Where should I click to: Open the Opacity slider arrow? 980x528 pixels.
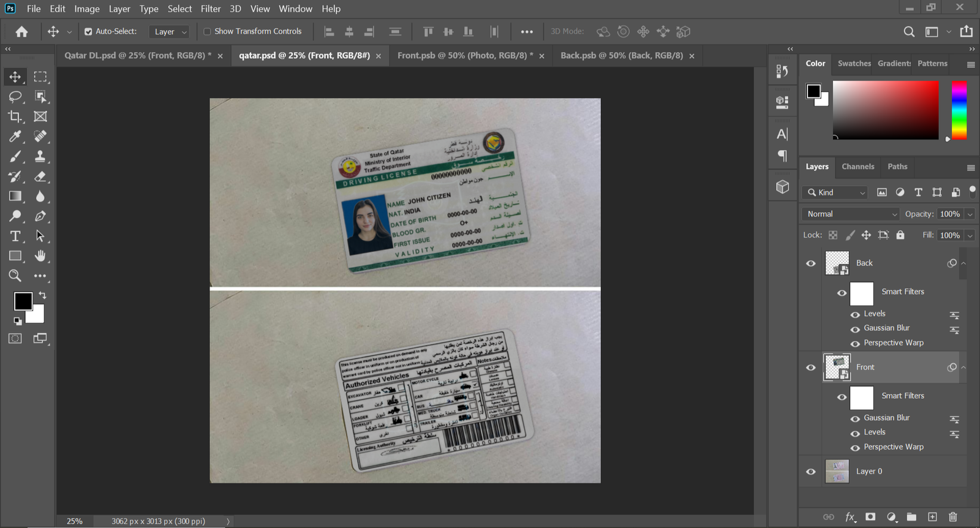click(970, 214)
